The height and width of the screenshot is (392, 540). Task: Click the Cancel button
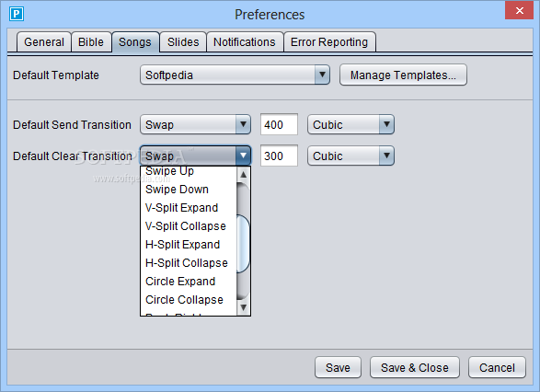pos(497,367)
